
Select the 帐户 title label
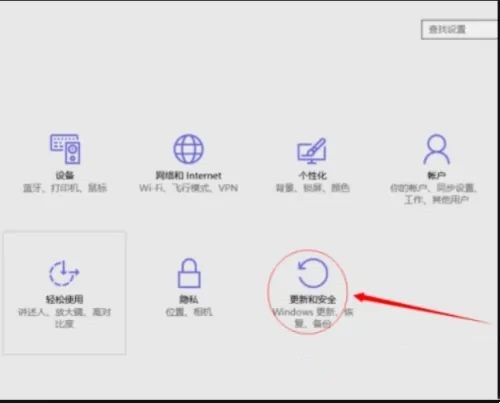tap(436, 175)
